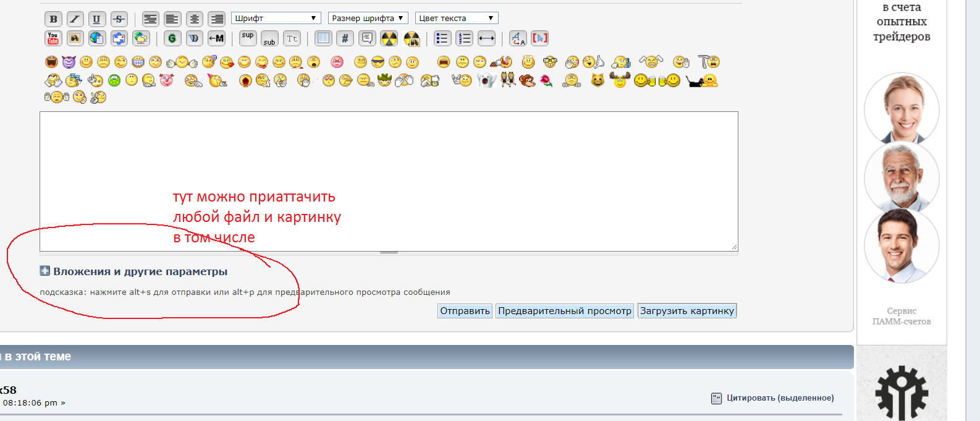Image resolution: width=980 pixels, height=421 pixels.
Task: Click the text area resize handle
Action: [389, 253]
